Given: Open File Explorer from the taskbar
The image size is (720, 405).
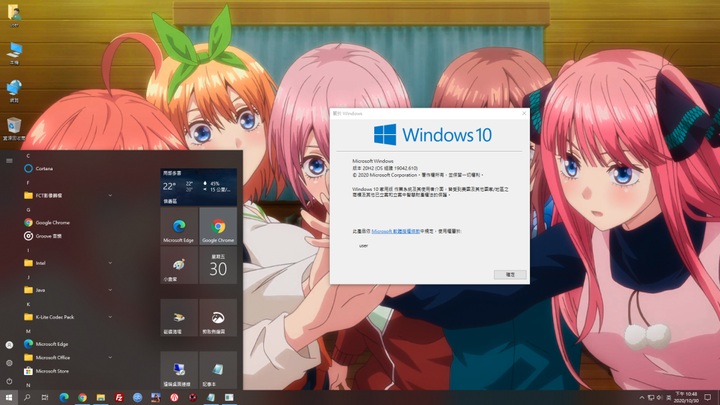Looking at the screenshot, I should (x=101, y=397).
